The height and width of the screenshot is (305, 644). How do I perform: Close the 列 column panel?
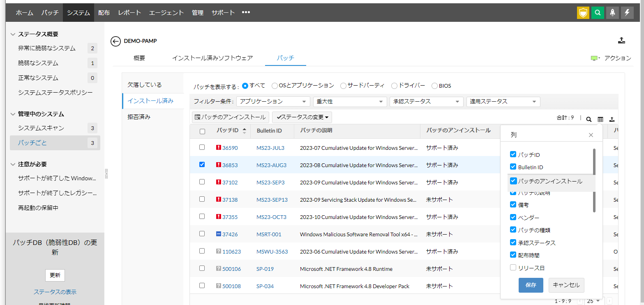tap(591, 135)
